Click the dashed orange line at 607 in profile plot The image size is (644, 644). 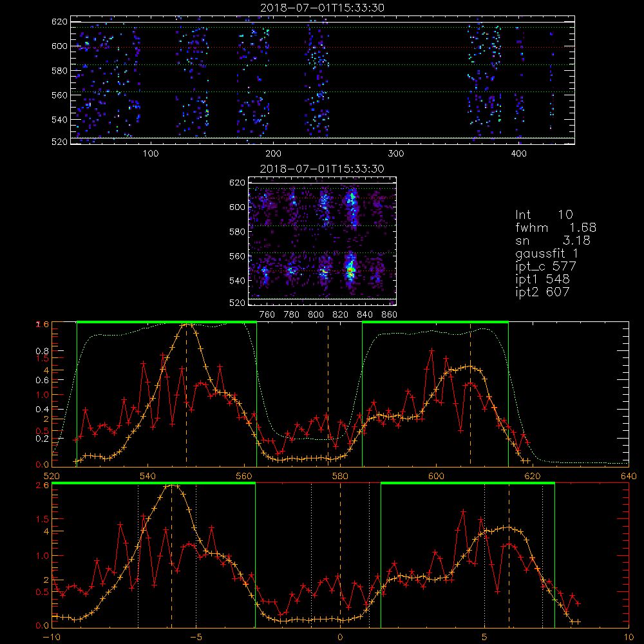tap(470, 394)
